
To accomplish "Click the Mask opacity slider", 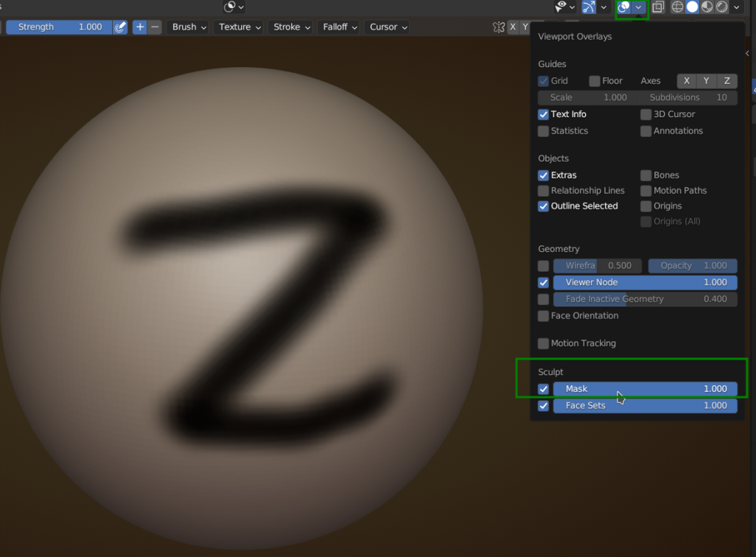I will tap(645, 389).
